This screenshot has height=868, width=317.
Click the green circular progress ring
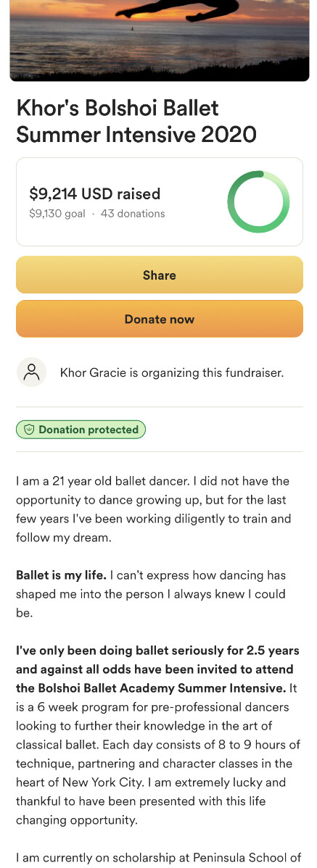coord(258,201)
